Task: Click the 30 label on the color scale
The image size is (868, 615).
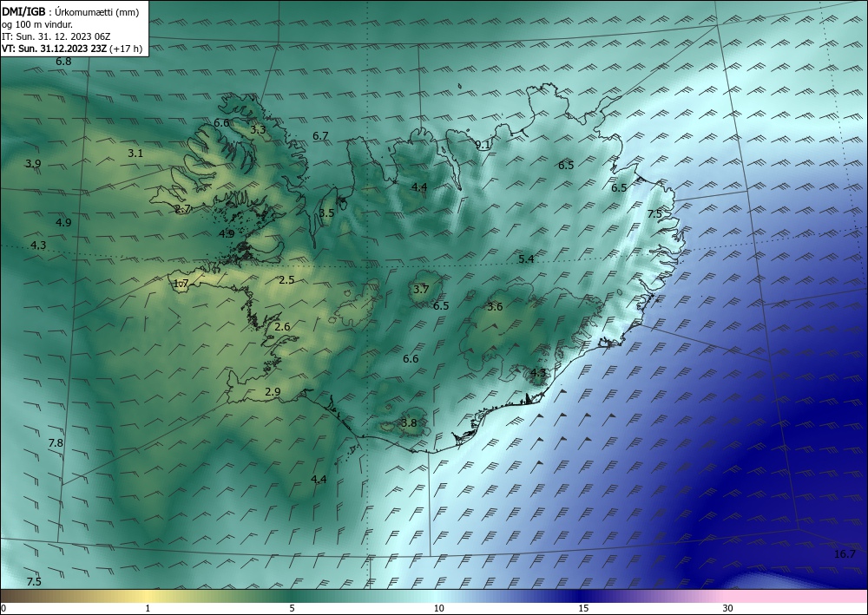Action: pyautogui.click(x=728, y=608)
